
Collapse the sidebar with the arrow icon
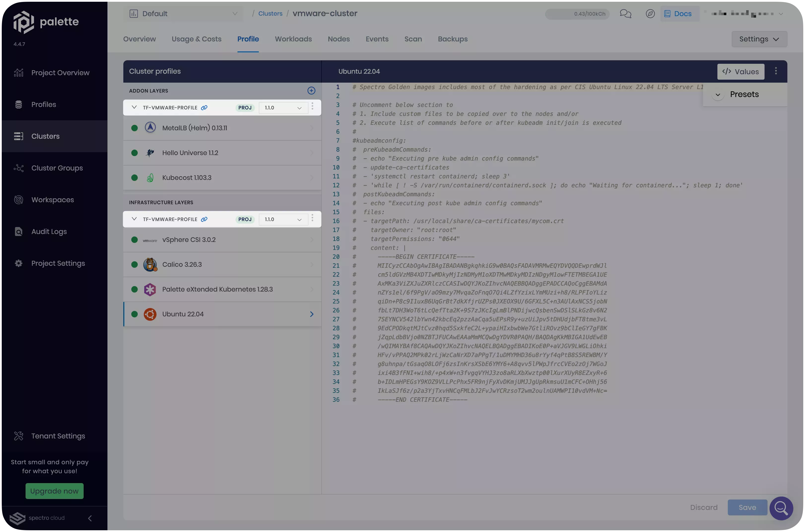(90, 518)
